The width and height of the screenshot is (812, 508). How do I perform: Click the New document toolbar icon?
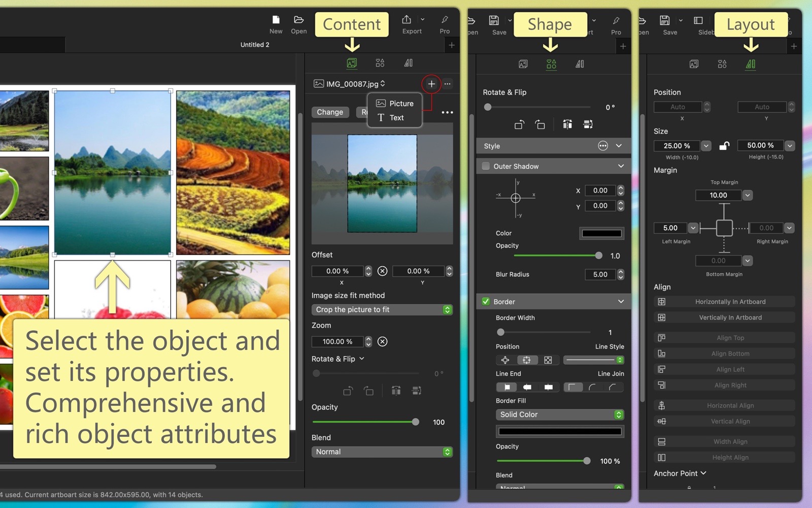tap(276, 20)
